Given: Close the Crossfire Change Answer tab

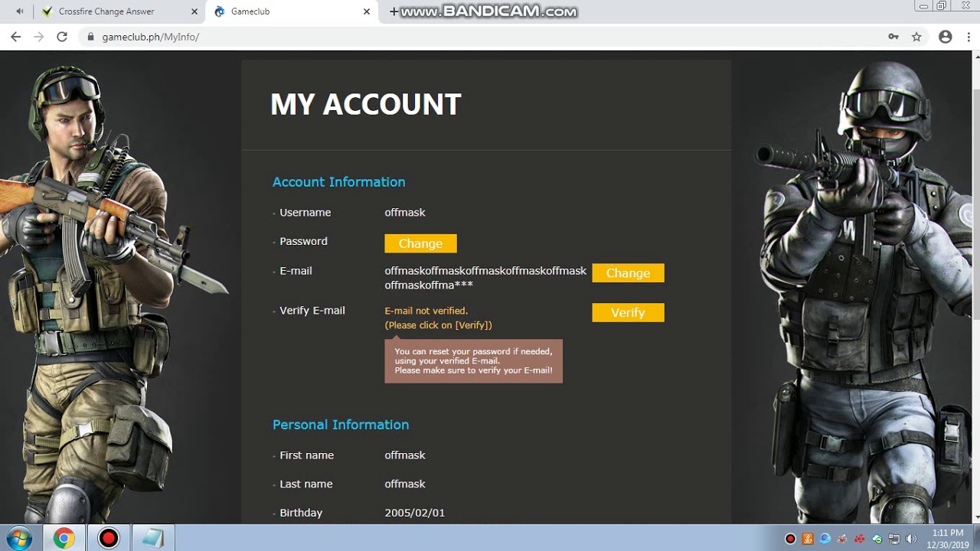Looking at the screenshot, I should pos(194,11).
